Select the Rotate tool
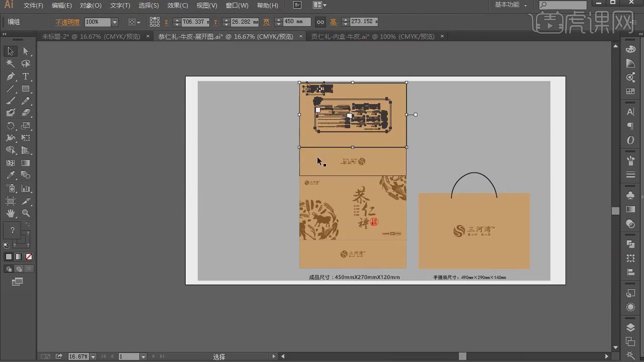The image size is (644, 362). pos(10,126)
